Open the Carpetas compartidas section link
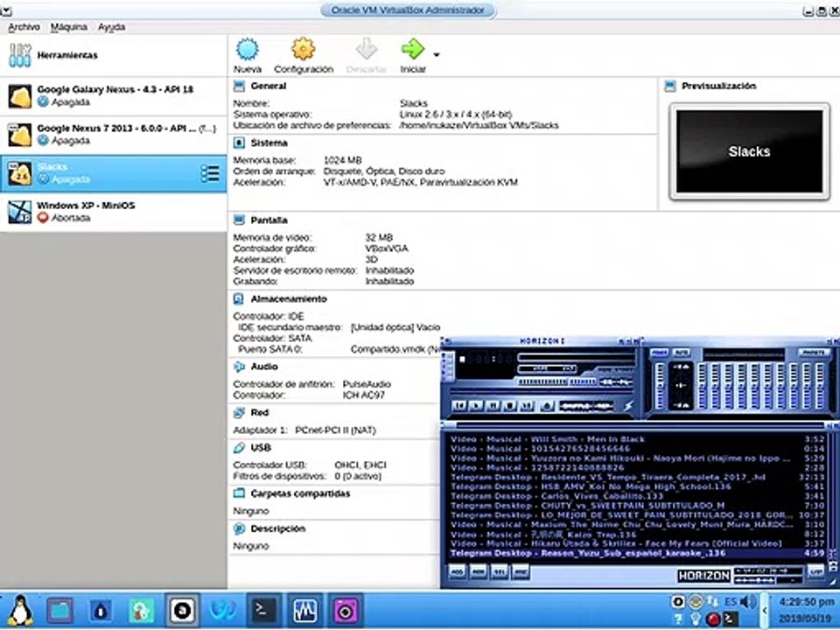This screenshot has height=630, width=840. (x=300, y=493)
